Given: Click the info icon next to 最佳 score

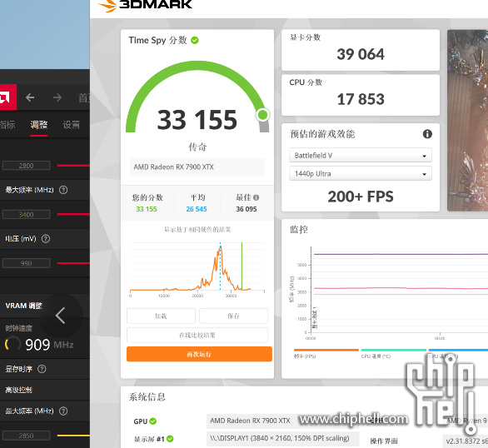Looking at the screenshot, I should [256, 197].
